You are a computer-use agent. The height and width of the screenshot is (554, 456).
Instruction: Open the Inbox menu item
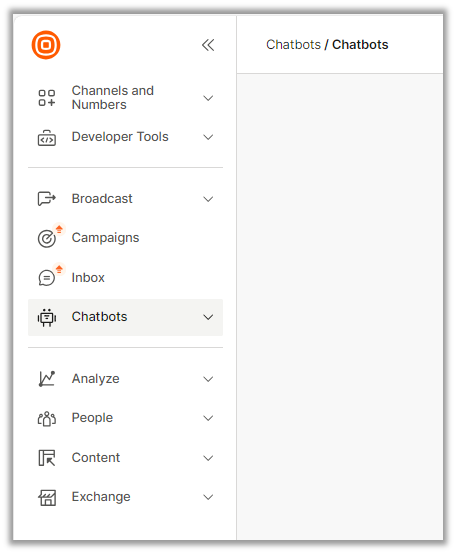(x=125, y=278)
